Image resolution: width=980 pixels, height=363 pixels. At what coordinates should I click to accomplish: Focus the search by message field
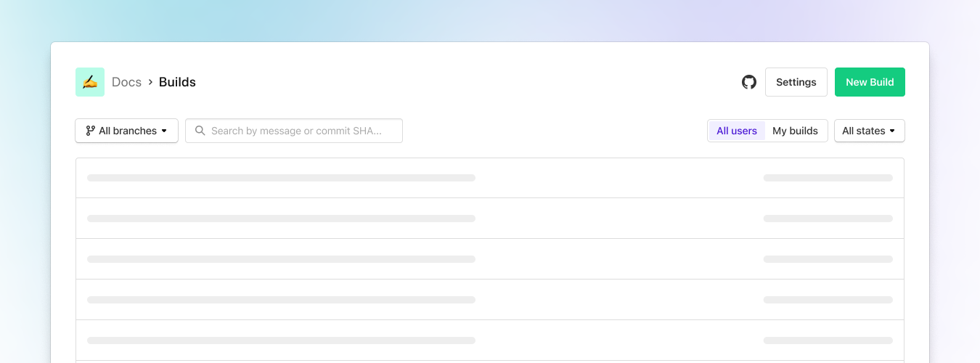(x=305, y=131)
